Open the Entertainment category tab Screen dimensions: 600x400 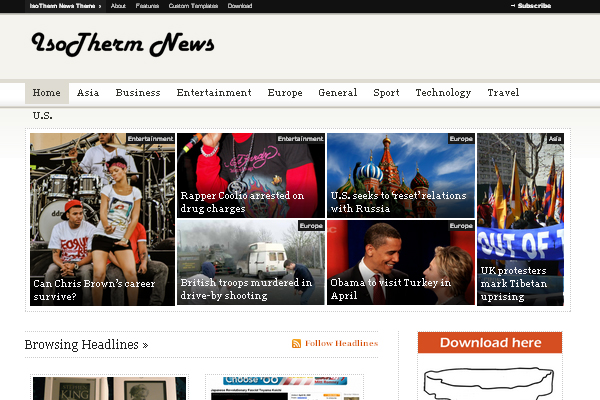click(x=214, y=93)
